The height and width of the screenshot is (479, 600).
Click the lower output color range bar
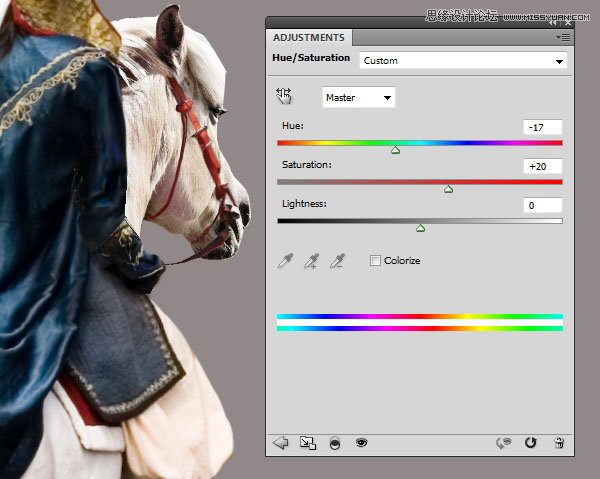coord(420,329)
